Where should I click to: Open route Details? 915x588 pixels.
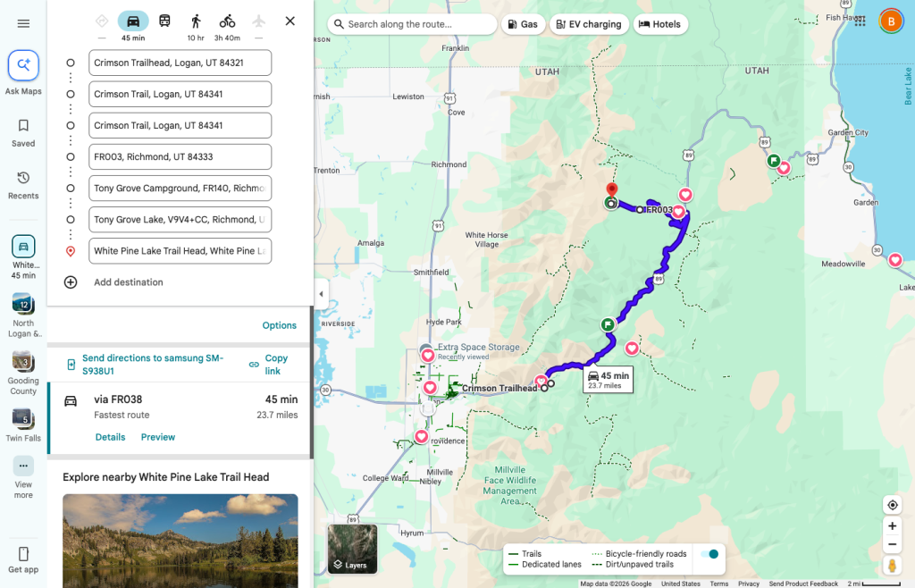pos(110,437)
